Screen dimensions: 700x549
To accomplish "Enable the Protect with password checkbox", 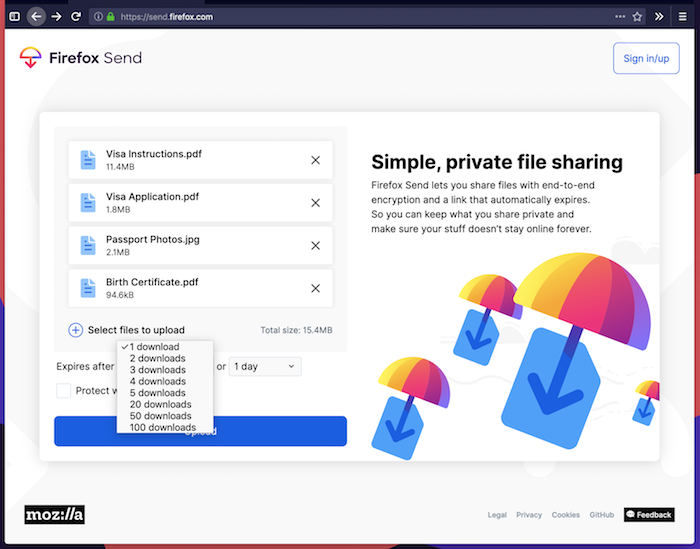I will (x=63, y=391).
